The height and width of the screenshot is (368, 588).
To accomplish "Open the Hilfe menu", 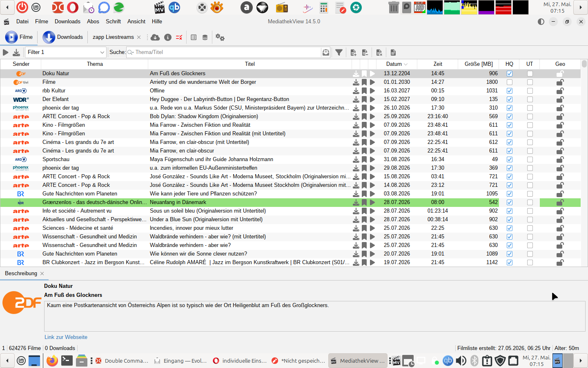I will (x=157, y=22).
